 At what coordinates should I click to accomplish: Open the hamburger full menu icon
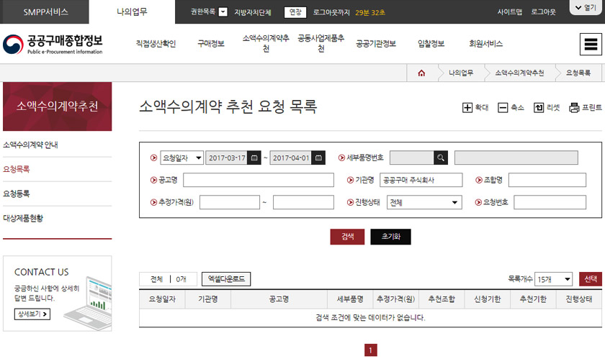point(591,44)
